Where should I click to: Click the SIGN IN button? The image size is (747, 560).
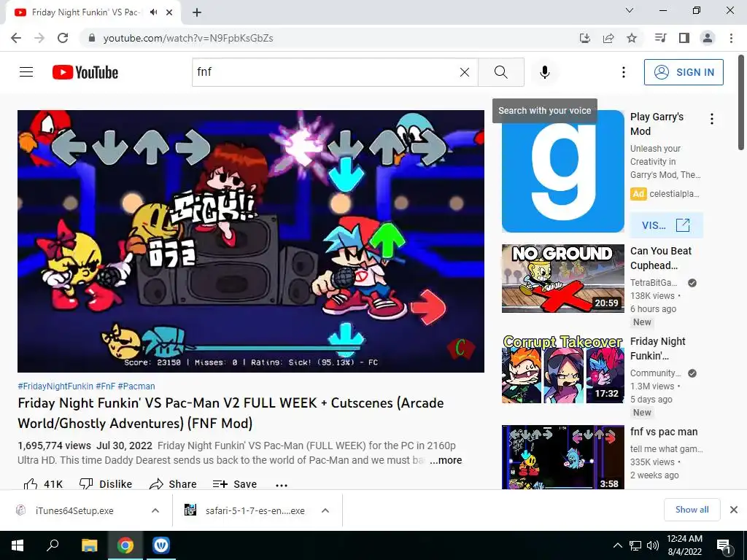(684, 72)
